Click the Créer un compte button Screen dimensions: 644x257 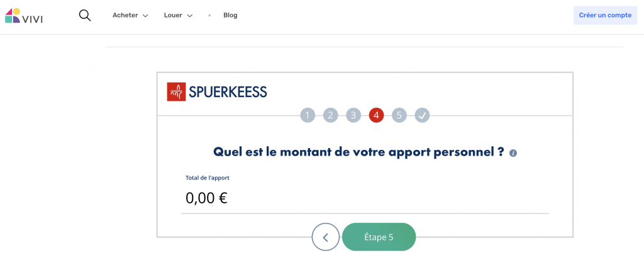point(605,15)
